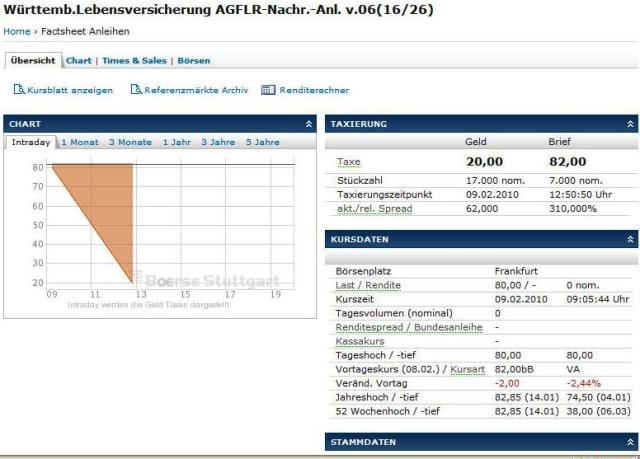Click 52 Wochentief value 38,00 (06.03)

(x=598, y=411)
